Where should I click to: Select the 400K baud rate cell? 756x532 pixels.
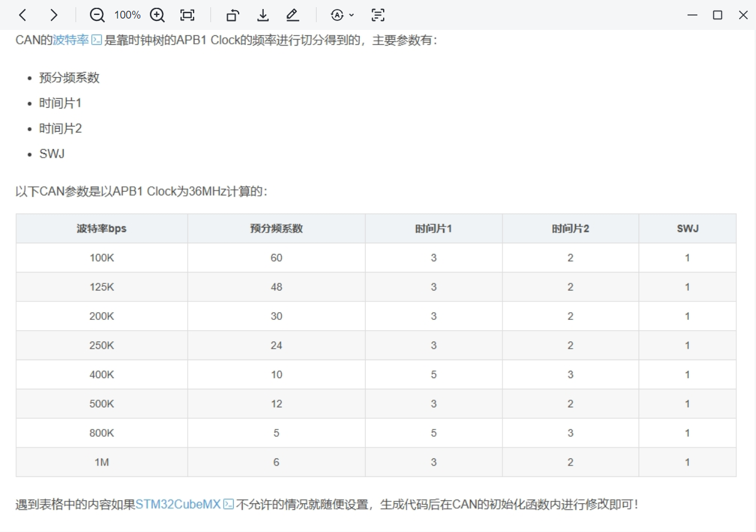click(102, 374)
